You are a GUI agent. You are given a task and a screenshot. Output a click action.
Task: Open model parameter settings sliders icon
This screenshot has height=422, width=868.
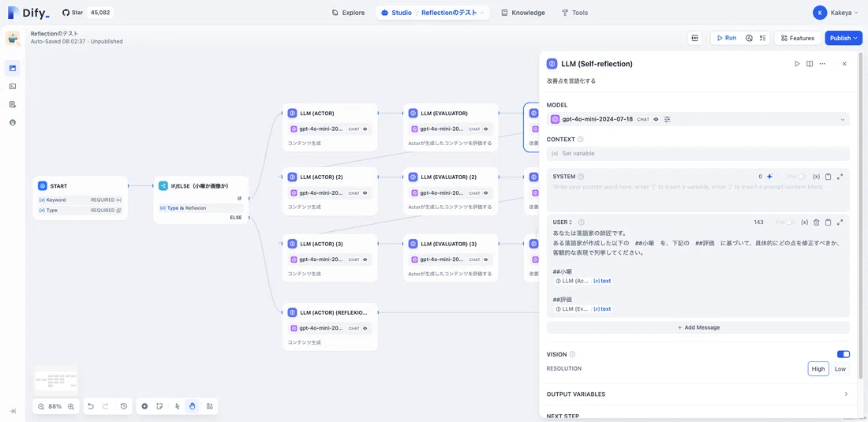click(x=667, y=119)
